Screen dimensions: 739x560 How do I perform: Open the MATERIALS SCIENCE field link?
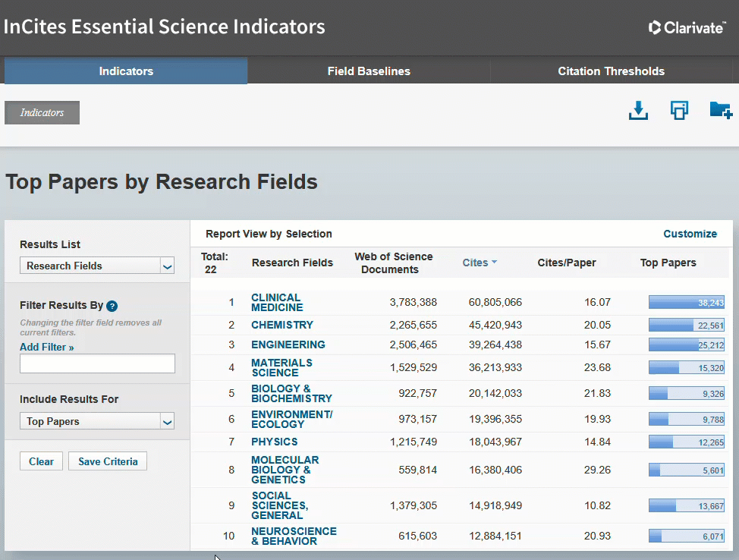tap(281, 368)
